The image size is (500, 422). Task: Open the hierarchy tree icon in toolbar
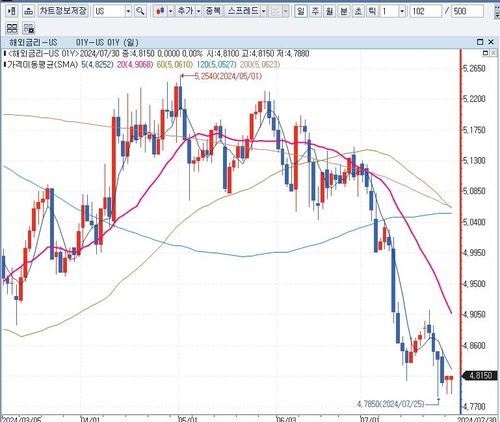coord(29,11)
